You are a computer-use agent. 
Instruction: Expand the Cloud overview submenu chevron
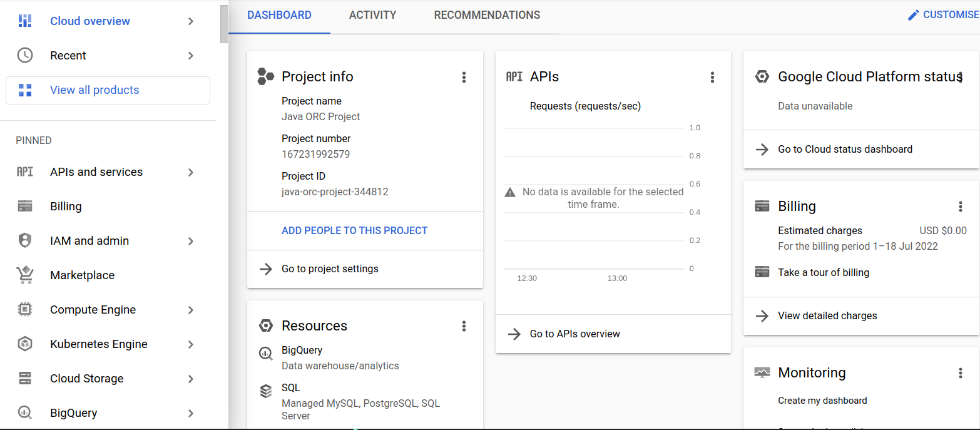click(191, 21)
